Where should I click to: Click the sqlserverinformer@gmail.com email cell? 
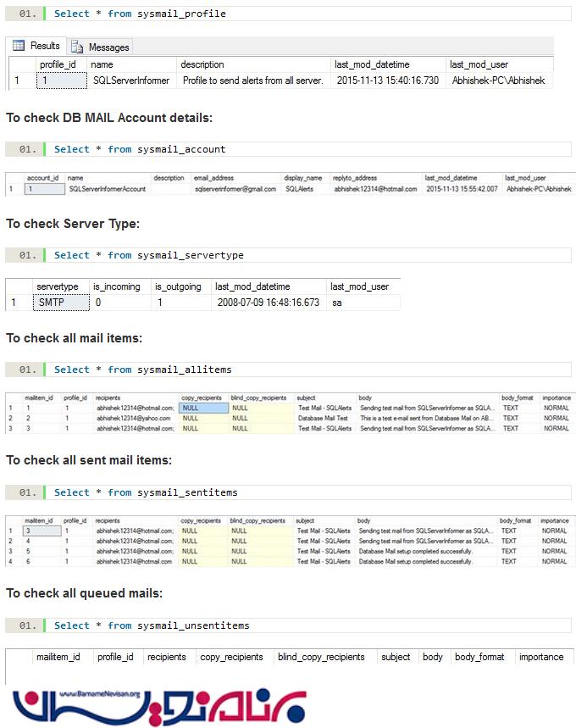pyautogui.click(x=235, y=189)
